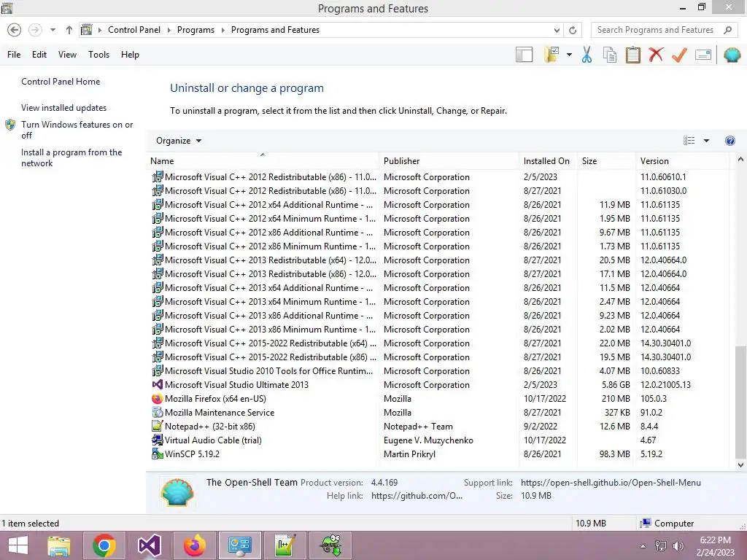Click the Open-Shell thumbnail in details pane
Viewport: 747px width, 560px height.
pos(177,492)
